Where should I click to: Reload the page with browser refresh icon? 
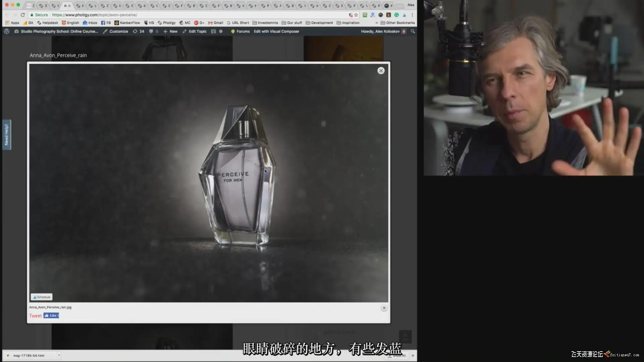(x=23, y=15)
